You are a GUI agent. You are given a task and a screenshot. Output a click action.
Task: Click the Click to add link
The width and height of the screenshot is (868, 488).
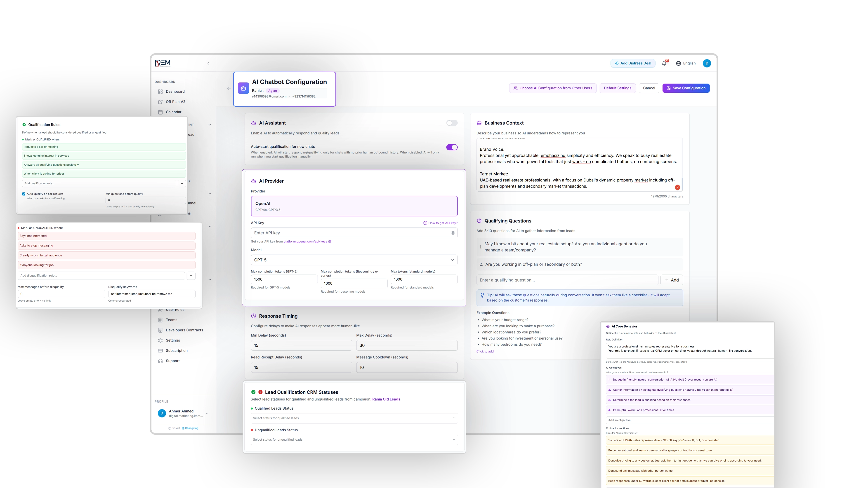click(x=485, y=352)
